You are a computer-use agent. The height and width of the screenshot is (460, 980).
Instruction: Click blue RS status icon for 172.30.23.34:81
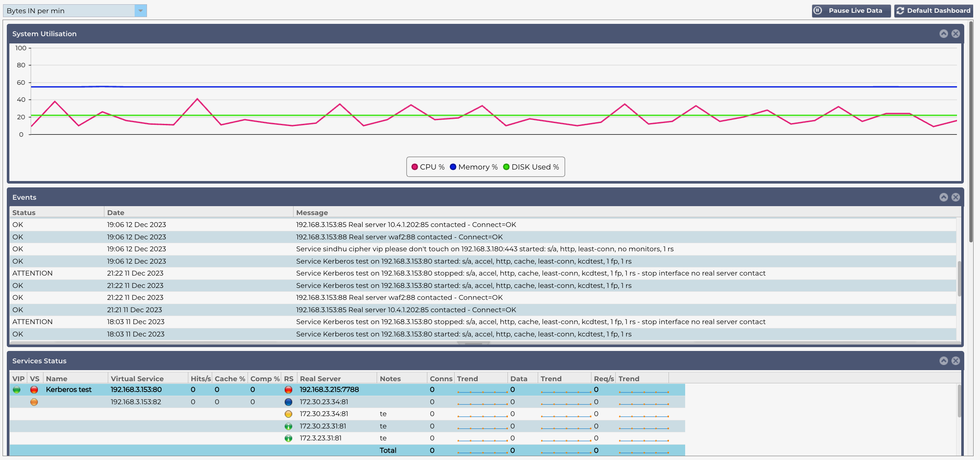[x=288, y=402]
